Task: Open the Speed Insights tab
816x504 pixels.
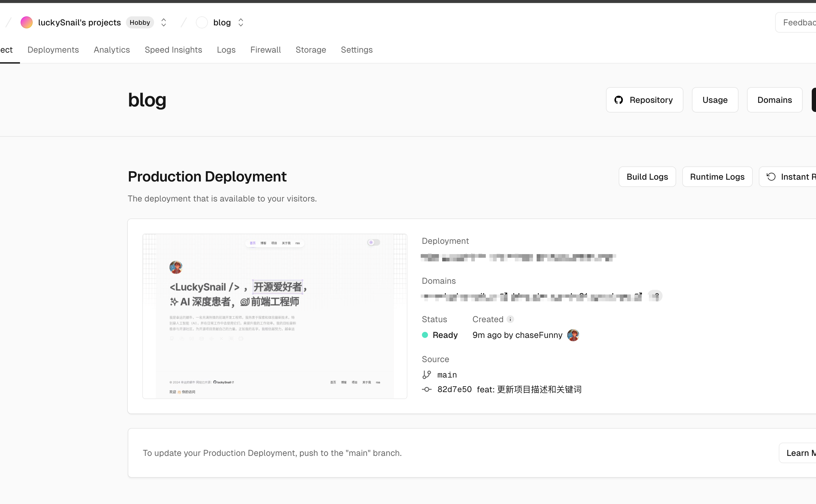Action: tap(173, 50)
